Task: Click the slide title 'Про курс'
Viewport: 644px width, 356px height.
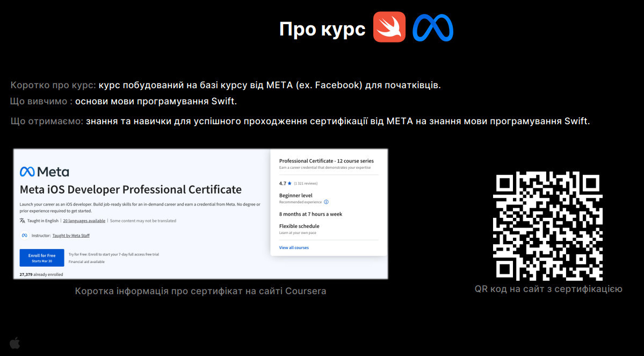Action: pyautogui.click(x=322, y=29)
